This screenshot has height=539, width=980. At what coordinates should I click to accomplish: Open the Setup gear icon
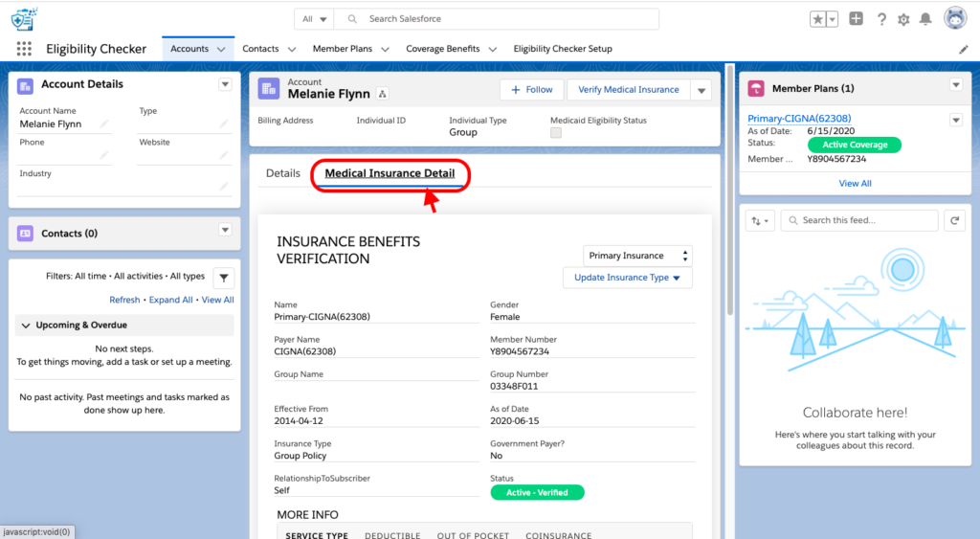coord(903,19)
